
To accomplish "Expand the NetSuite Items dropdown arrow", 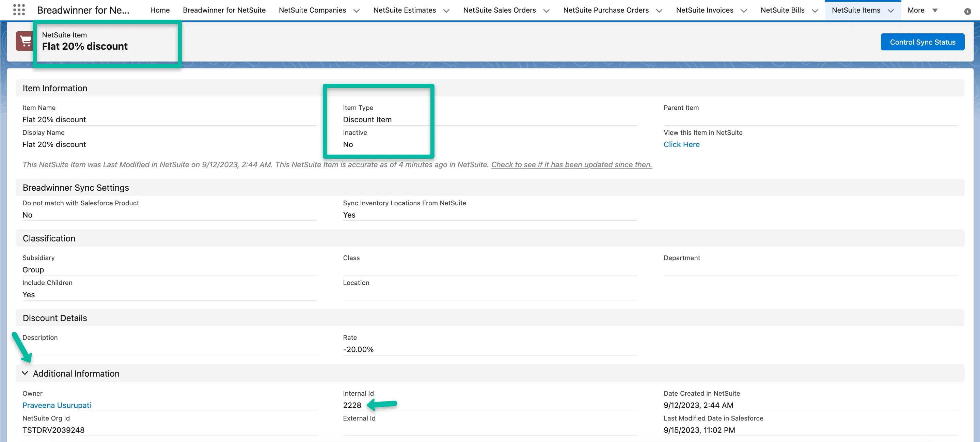I will (890, 11).
